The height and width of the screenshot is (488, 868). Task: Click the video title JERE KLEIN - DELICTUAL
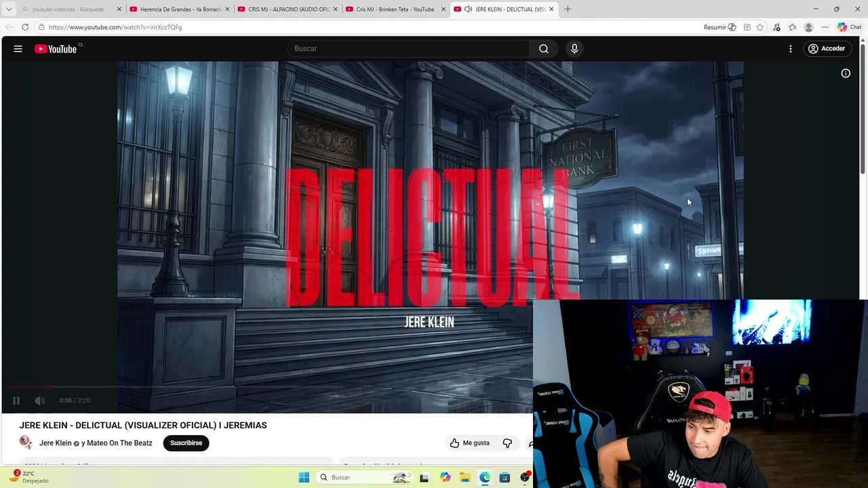click(x=143, y=426)
